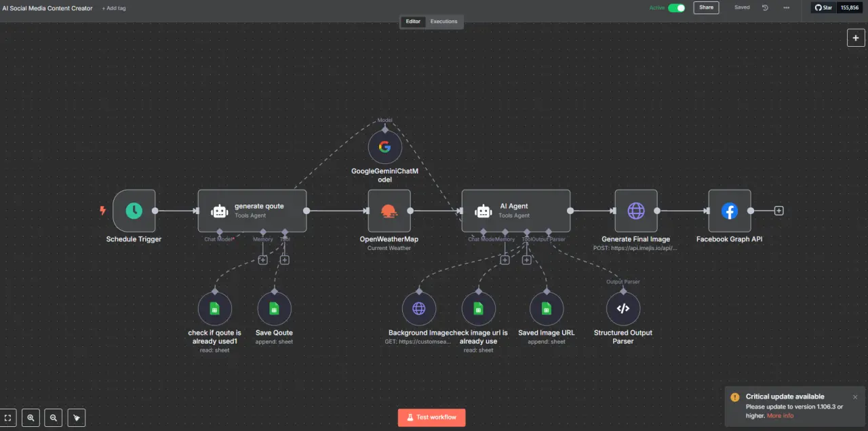Click the 'Critical update available' heading

(785, 396)
